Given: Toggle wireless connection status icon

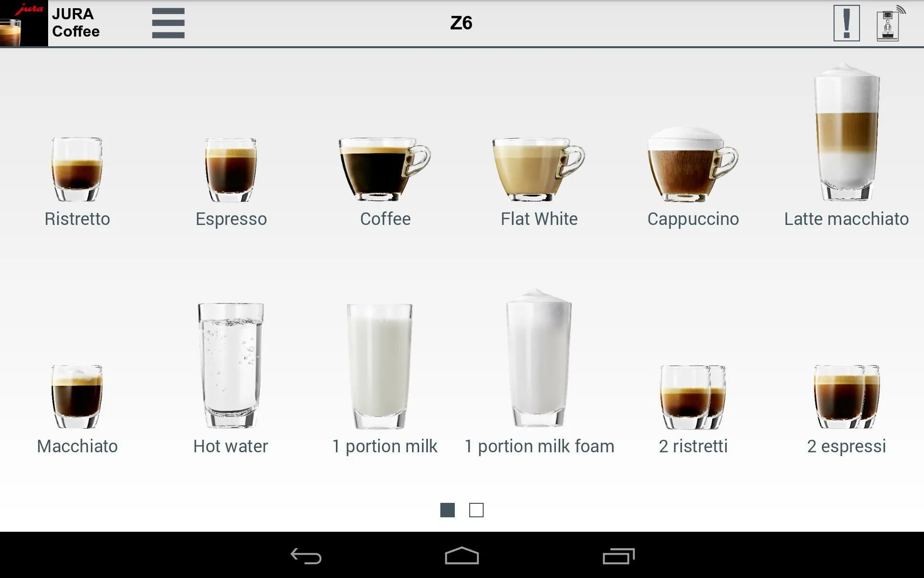Looking at the screenshot, I should coord(888,22).
